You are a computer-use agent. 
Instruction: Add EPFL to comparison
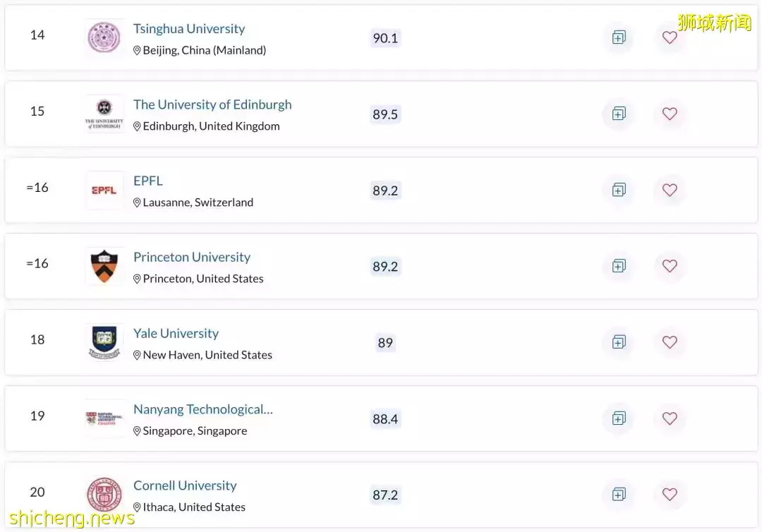(619, 190)
